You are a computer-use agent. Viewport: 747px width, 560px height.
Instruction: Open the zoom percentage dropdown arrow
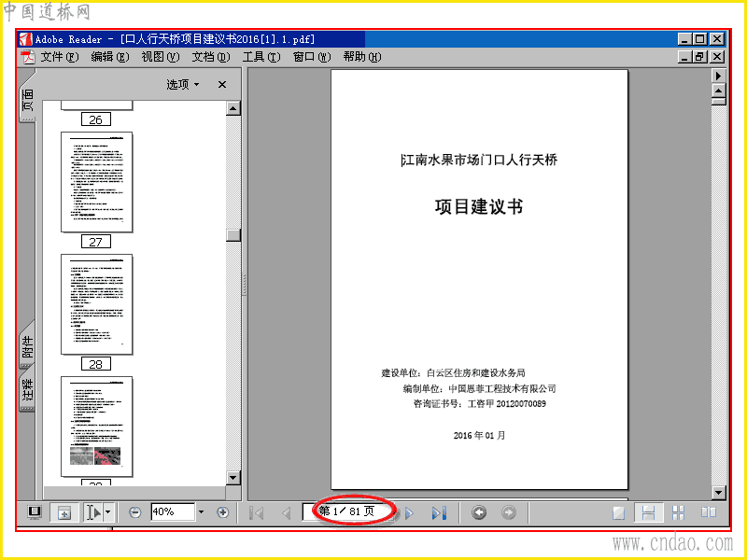click(x=201, y=512)
